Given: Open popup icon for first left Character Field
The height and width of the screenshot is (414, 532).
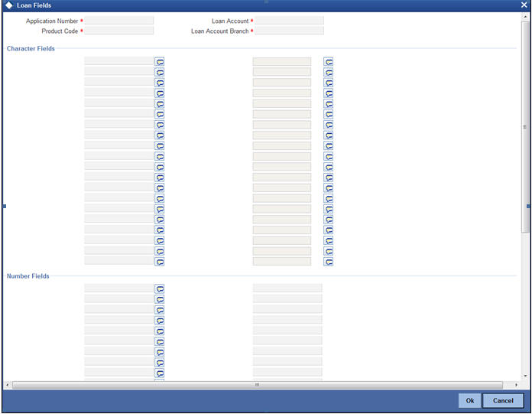Looking at the screenshot, I should pyautogui.click(x=160, y=62).
